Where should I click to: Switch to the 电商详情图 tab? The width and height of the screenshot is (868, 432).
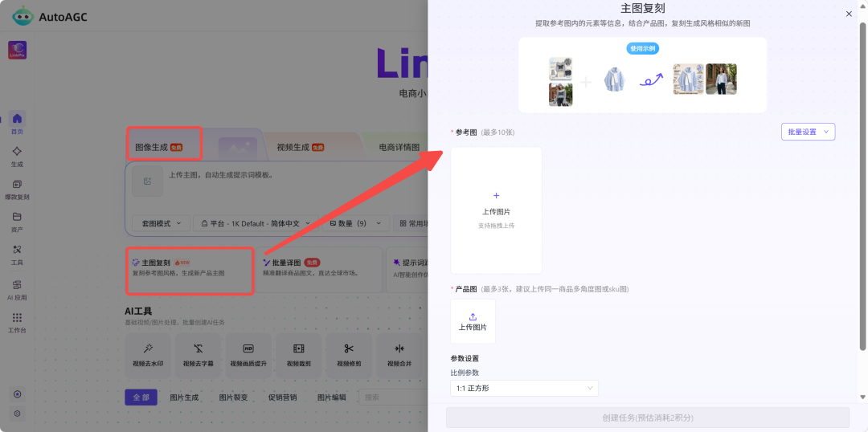click(399, 147)
